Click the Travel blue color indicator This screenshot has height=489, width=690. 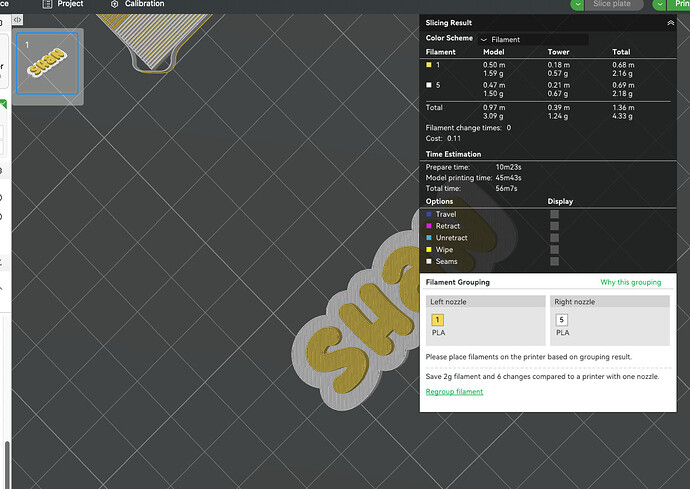click(429, 214)
